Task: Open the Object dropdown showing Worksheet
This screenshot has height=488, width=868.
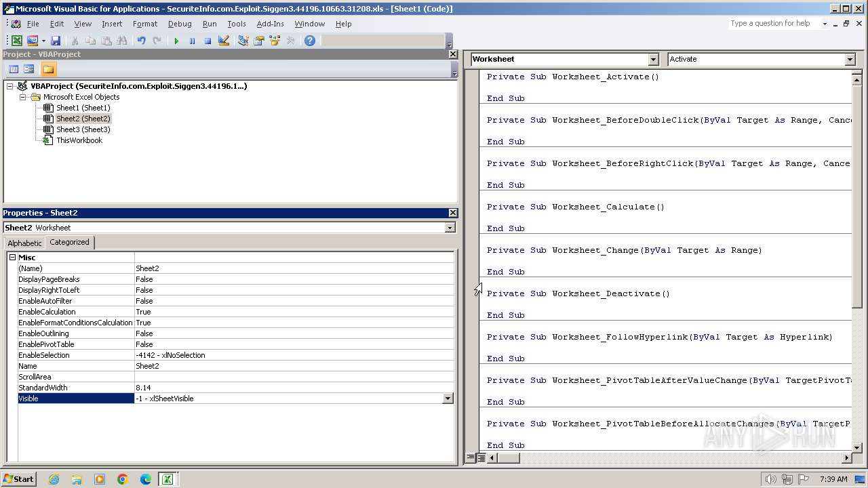Action: tap(653, 60)
